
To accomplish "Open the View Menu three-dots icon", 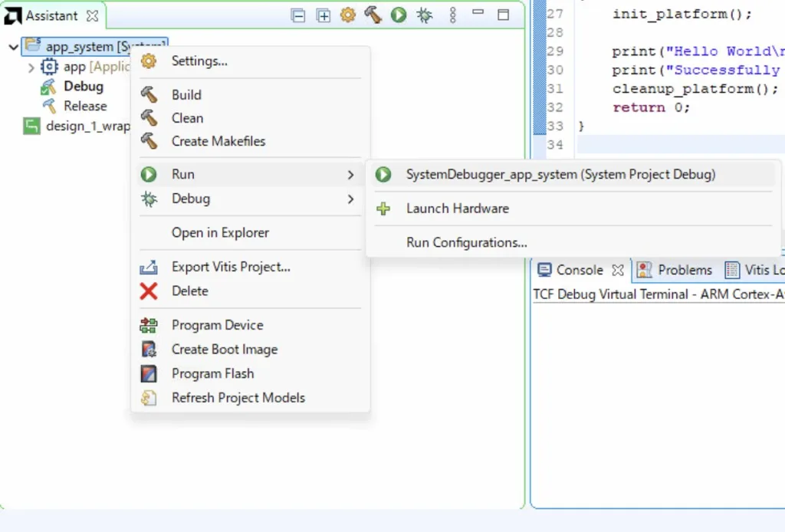I will click(452, 15).
